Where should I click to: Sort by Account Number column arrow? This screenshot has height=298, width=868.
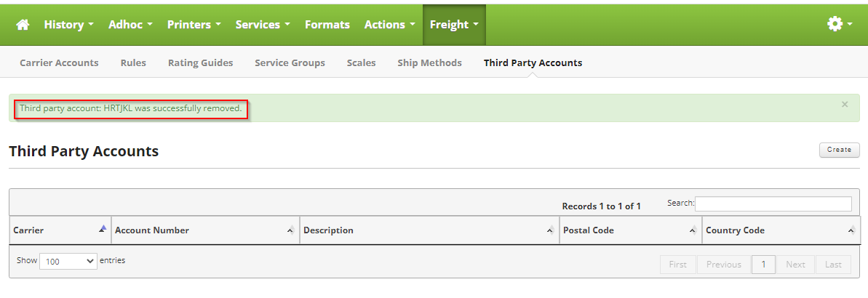pos(290,230)
